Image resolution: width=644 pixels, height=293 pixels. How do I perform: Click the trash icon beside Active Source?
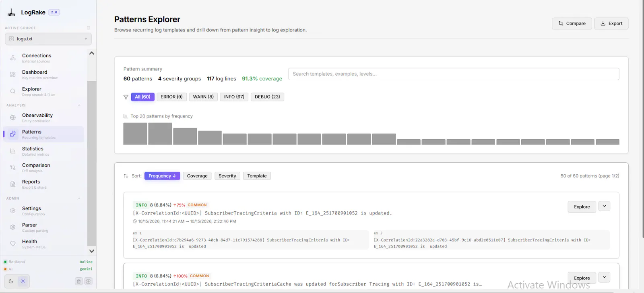point(89,28)
